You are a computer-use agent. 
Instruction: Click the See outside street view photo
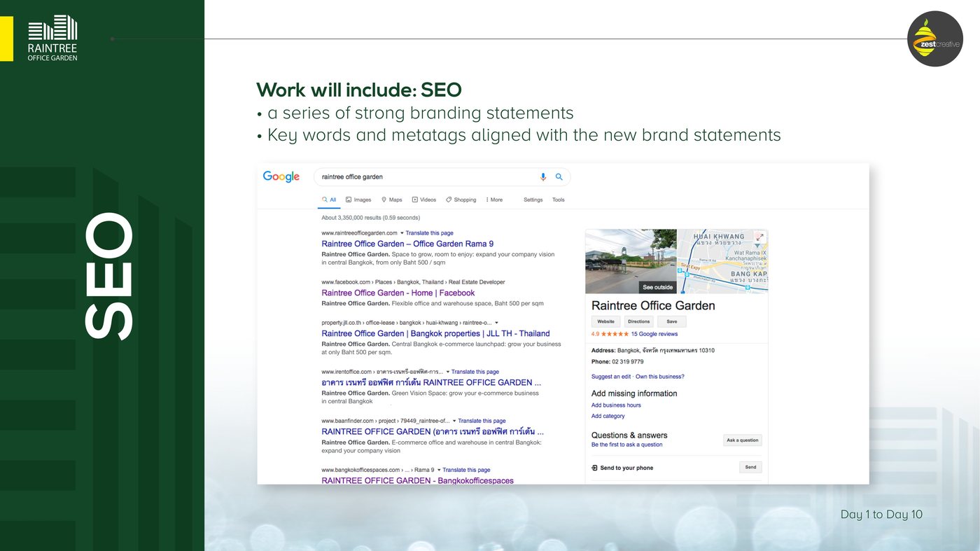[631, 261]
